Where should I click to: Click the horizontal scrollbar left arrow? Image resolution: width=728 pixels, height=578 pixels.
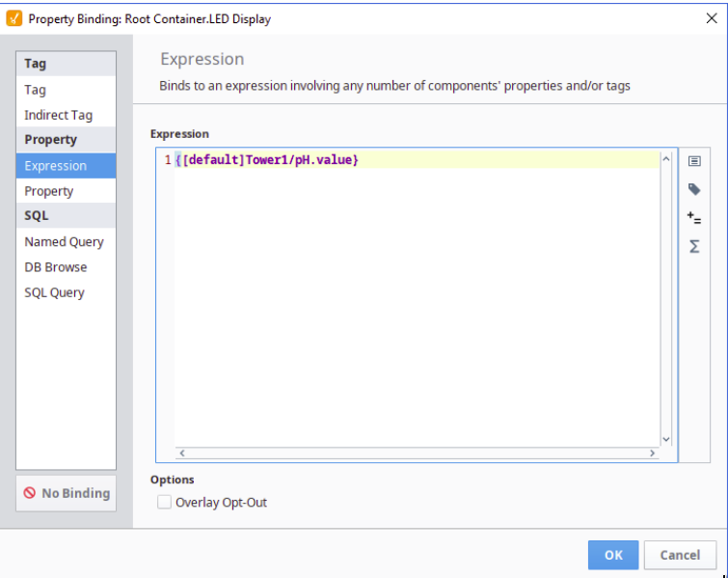[182, 453]
